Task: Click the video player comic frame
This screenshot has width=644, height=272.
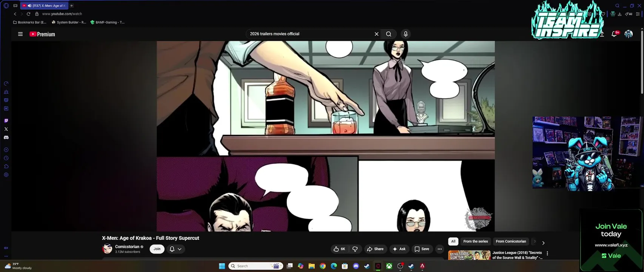Action: [326, 136]
